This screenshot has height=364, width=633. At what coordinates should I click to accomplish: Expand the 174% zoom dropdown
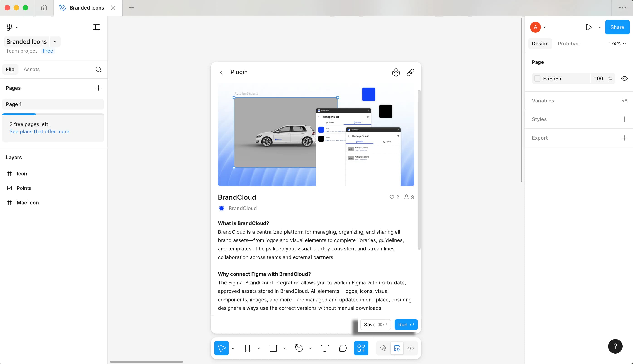coord(617,44)
